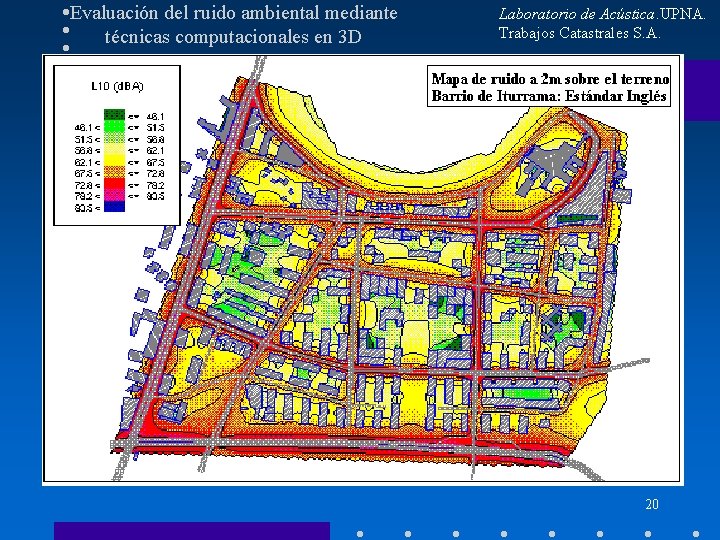Click the legend title L10 (dBA)
This screenshot has width=720, height=540.
117,86
